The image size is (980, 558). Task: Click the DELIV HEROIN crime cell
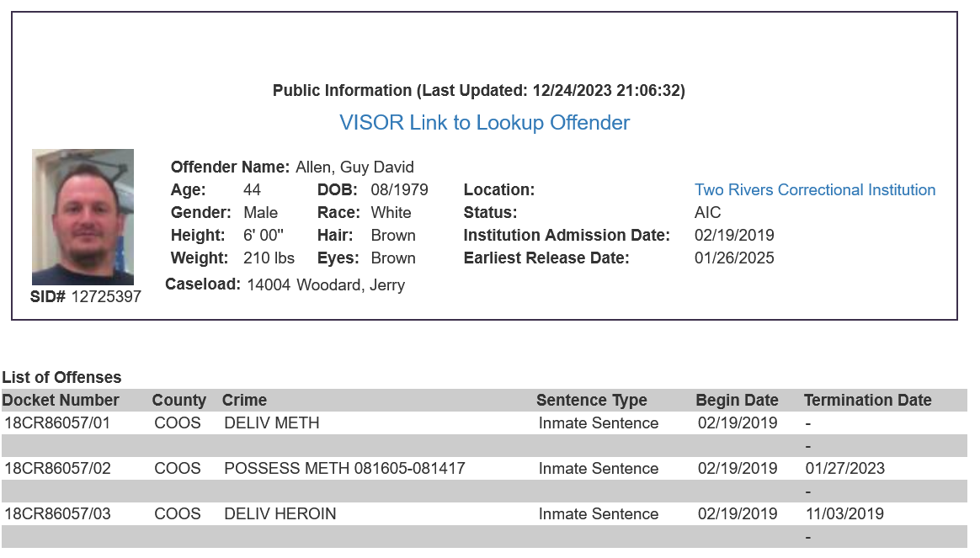coord(280,513)
